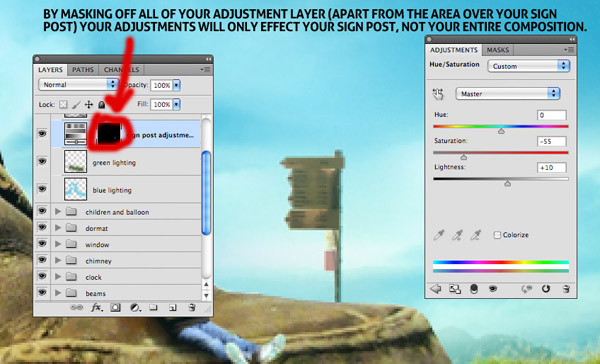This screenshot has height=364, width=600.
Task: Pick the first eyedropper tool
Action: [x=439, y=235]
